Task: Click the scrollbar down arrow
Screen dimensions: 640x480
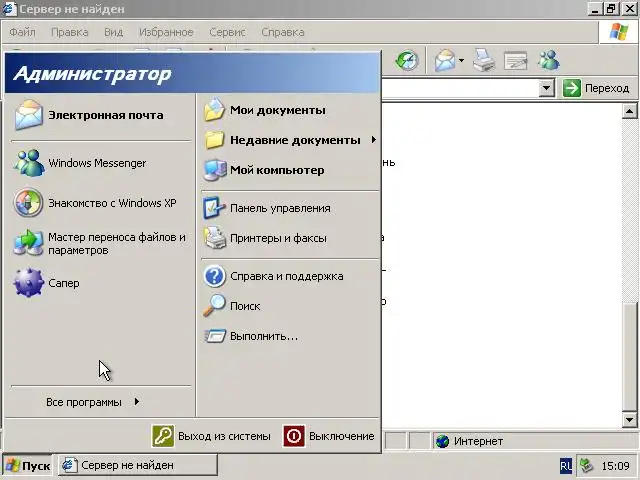Action: click(x=629, y=420)
